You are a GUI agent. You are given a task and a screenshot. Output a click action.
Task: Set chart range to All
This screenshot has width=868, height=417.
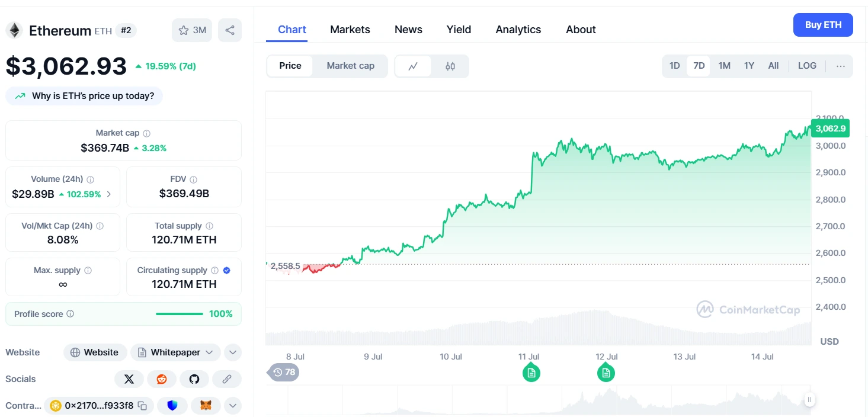click(773, 66)
